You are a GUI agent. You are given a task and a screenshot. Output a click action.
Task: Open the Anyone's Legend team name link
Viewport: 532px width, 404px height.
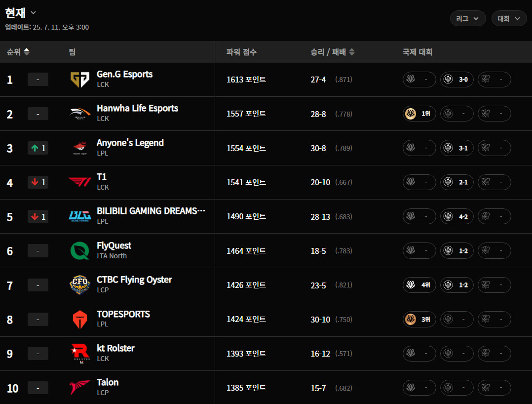pos(130,143)
